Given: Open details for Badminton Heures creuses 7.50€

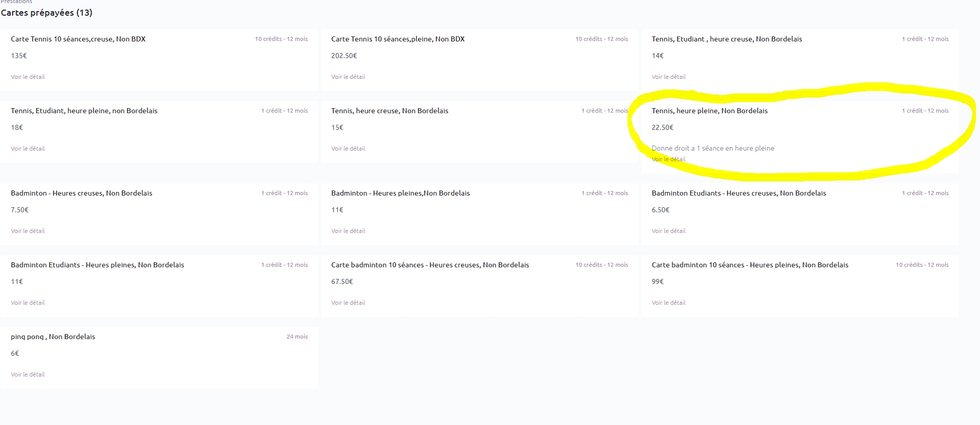Looking at the screenshot, I should click(28, 231).
